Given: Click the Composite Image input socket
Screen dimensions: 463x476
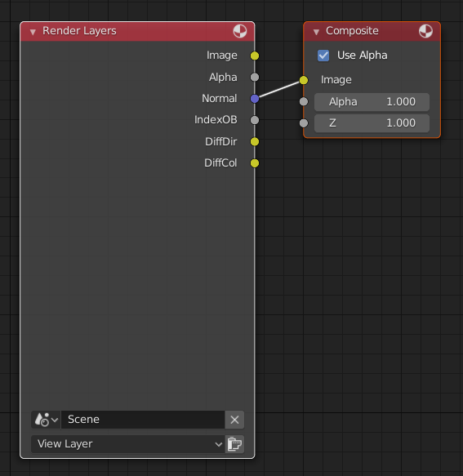Looking at the screenshot, I should [x=304, y=80].
